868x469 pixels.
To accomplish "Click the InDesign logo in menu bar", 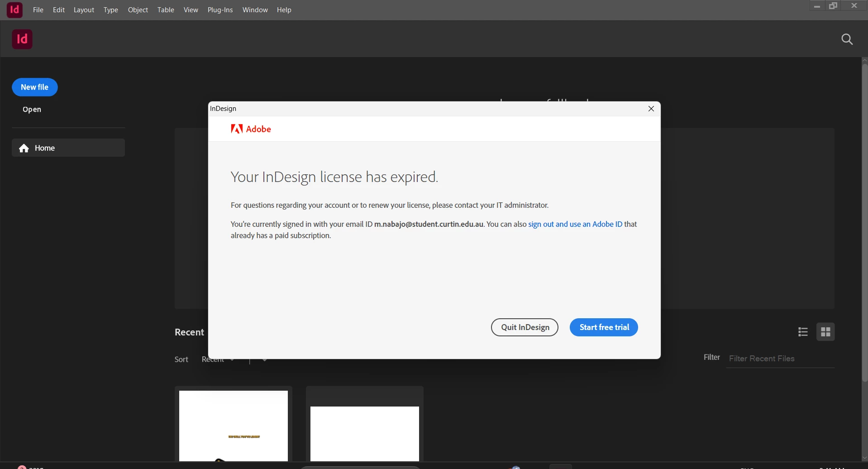I will coord(14,10).
